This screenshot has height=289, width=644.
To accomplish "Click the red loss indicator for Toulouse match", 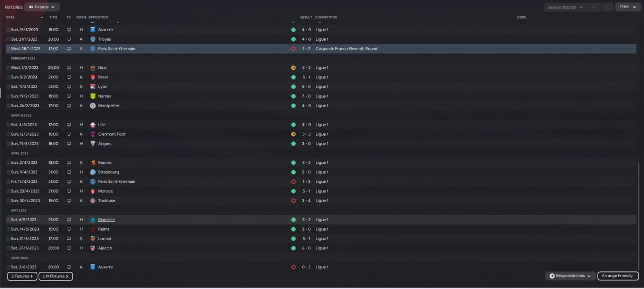I will pyautogui.click(x=293, y=201).
